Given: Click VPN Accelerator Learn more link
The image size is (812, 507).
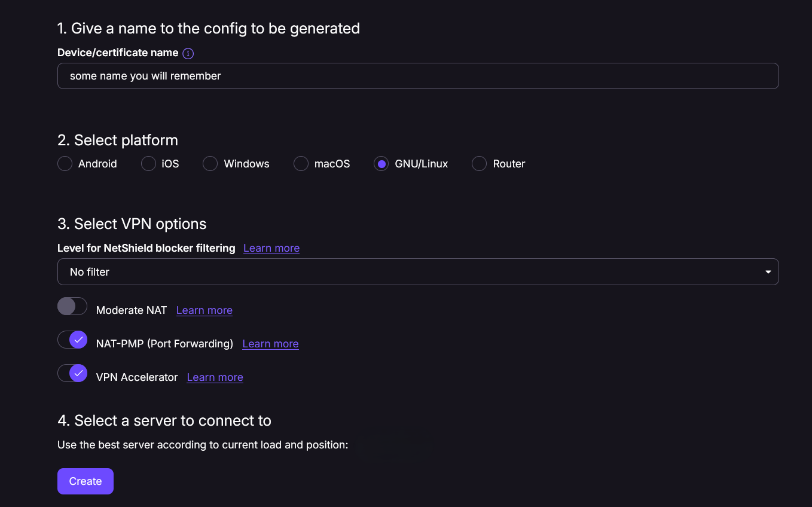Looking at the screenshot, I should pos(215,377).
